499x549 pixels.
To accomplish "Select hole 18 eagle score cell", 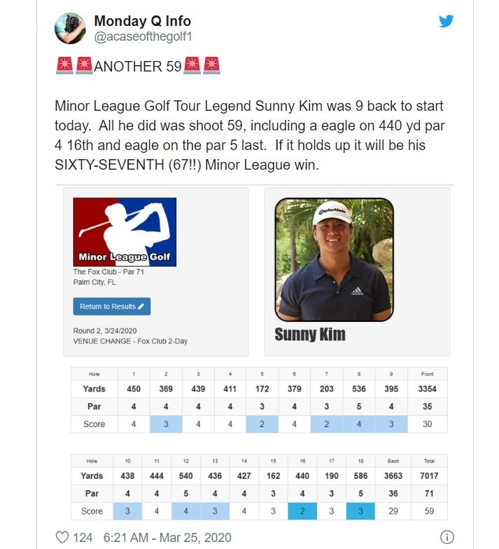I will 360,511.
